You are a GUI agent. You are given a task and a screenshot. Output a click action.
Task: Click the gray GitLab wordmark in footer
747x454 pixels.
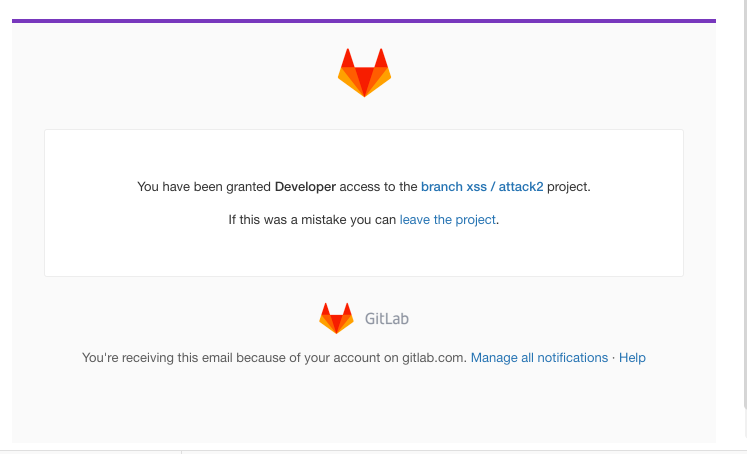tap(386, 319)
